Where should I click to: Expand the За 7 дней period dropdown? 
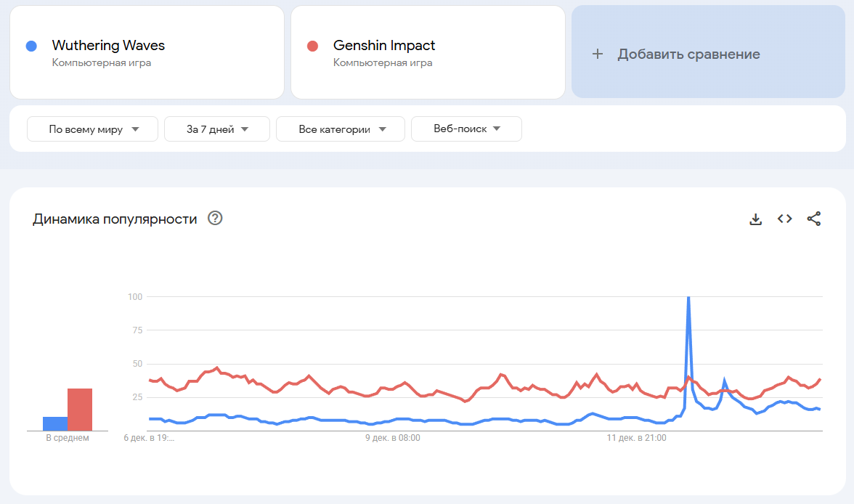pos(217,129)
